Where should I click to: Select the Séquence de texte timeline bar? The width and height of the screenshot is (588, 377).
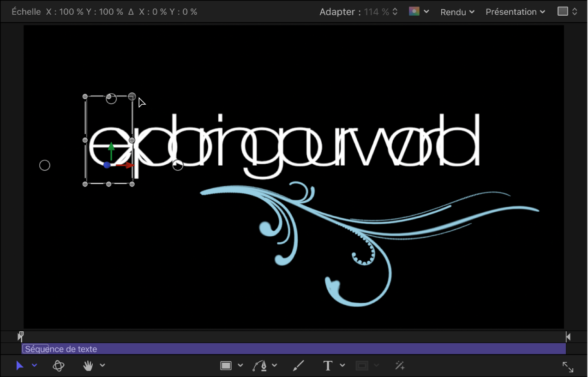[x=294, y=349]
